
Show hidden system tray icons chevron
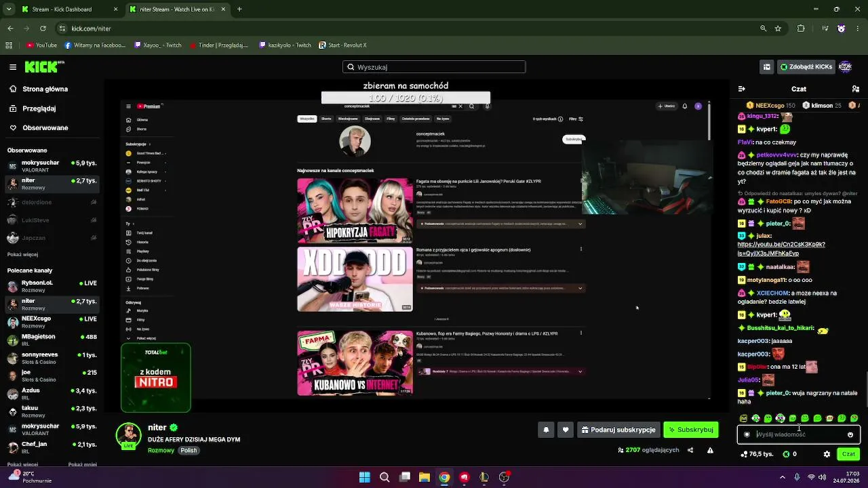coord(784,477)
